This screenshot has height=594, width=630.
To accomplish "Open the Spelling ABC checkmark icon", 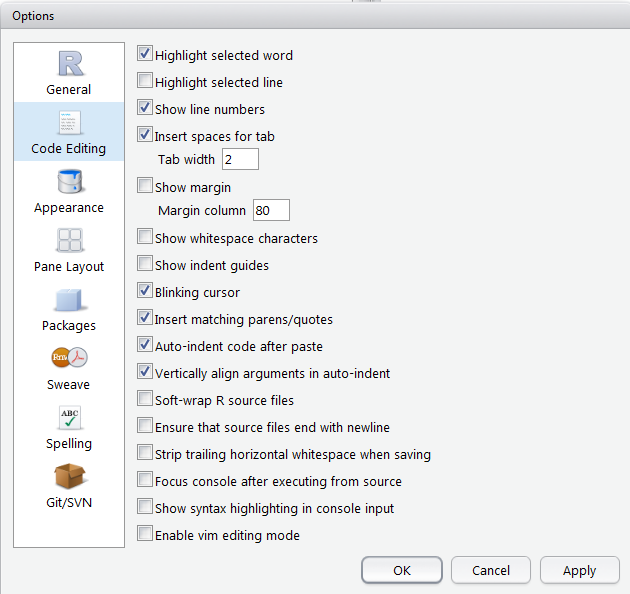I will pyautogui.click(x=69, y=418).
